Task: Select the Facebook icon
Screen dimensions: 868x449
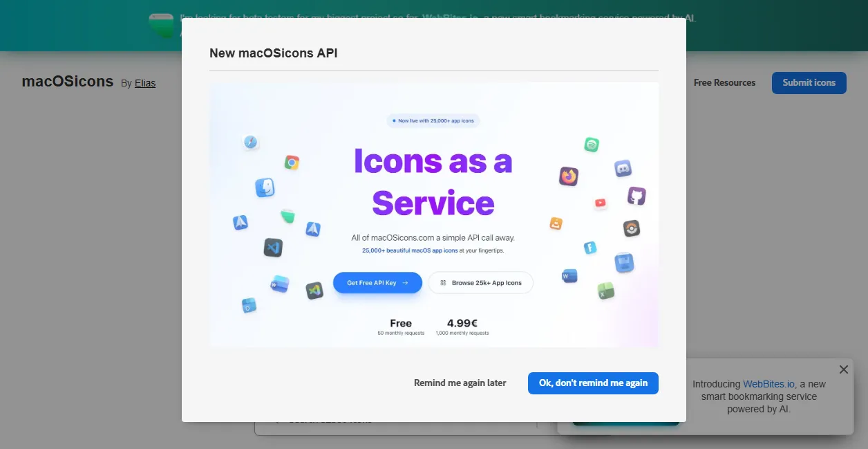Action: 590,246
